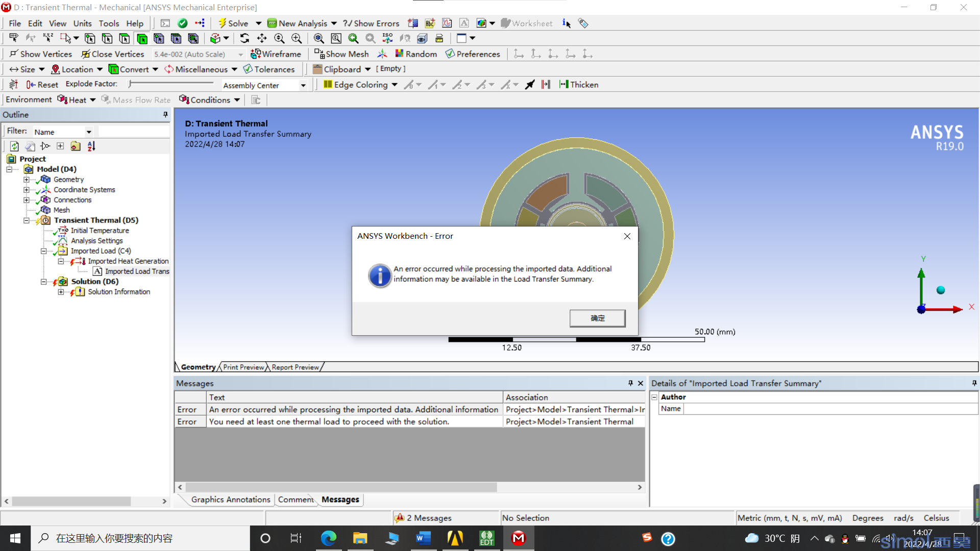Drag Explode Factor slider
980x551 pixels.
[x=131, y=84]
